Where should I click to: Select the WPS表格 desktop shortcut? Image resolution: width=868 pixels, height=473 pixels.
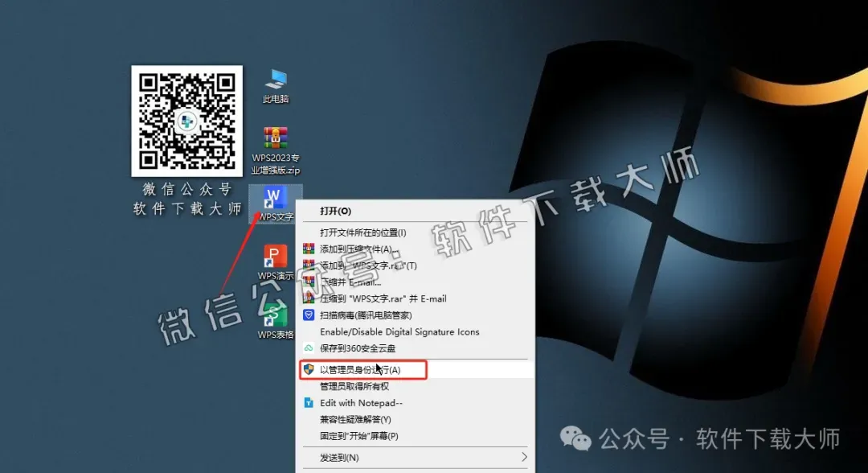[x=275, y=321]
